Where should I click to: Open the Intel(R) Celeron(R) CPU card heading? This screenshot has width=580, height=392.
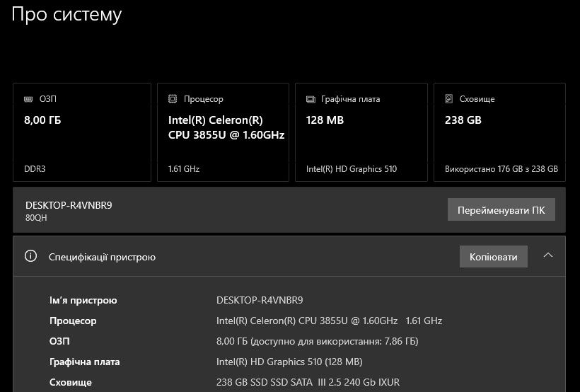[x=226, y=127]
